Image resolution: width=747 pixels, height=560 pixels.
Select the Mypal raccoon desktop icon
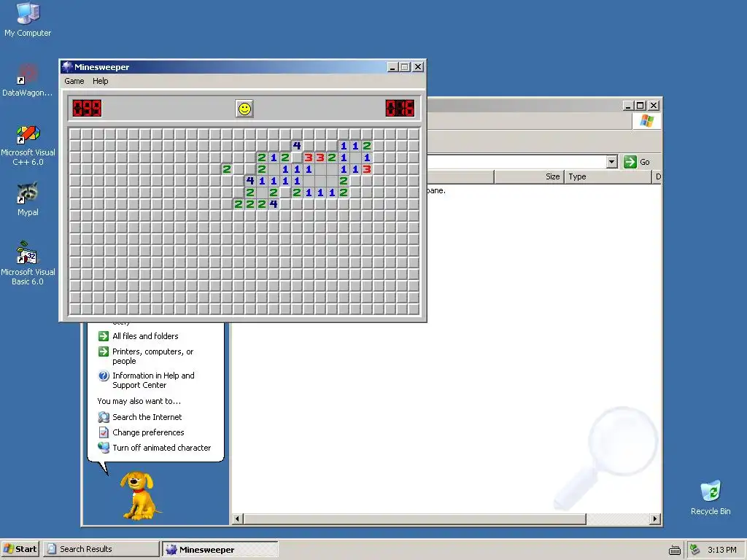click(28, 198)
